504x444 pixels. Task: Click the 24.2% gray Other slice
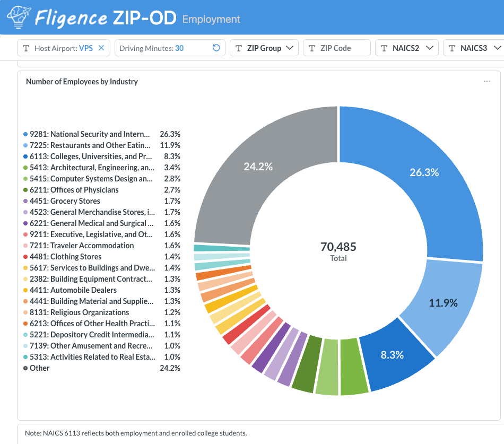[x=258, y=167]
